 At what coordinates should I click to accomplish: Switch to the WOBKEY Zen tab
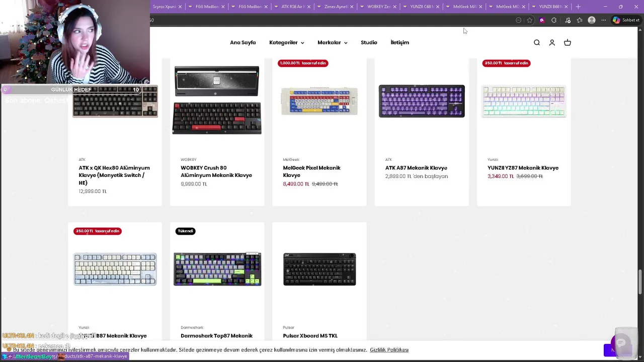click(x=378, y=7)
